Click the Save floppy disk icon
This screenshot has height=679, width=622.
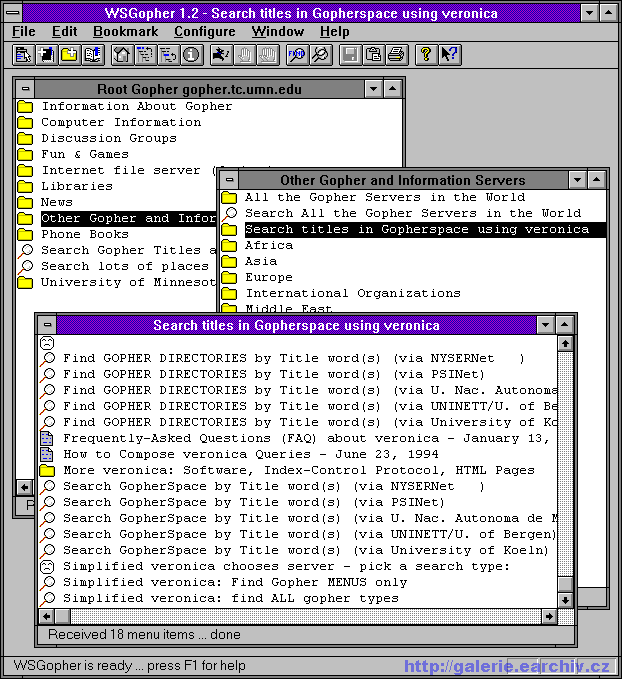(x=350, y=55)
